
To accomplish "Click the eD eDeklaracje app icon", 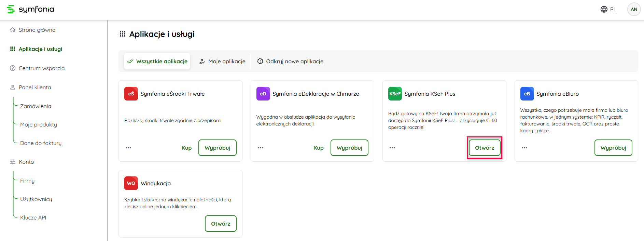I will click(263, 94).
